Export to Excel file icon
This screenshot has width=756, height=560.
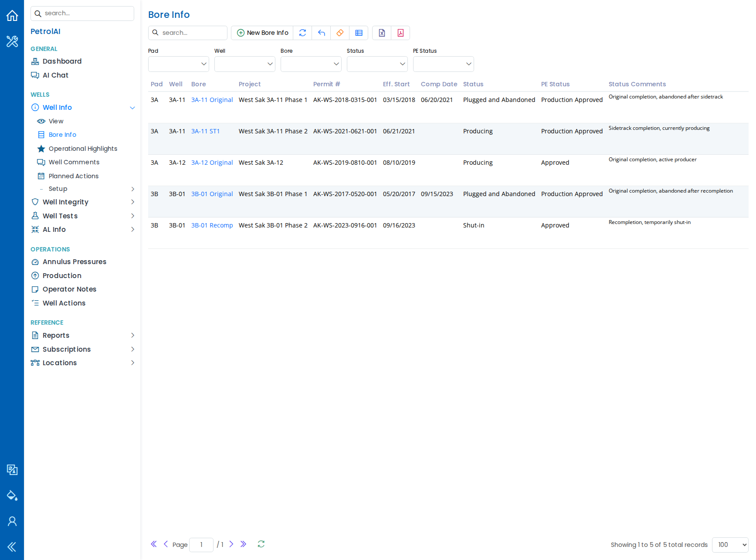coord(382,33)
